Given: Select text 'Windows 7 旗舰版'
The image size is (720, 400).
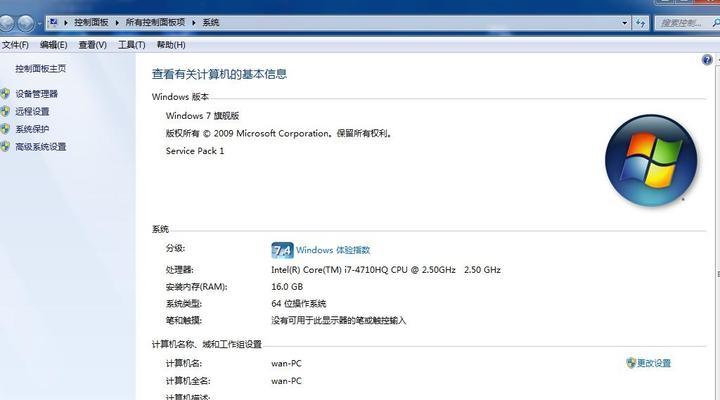Looking at the screenshot, I should tap(202, 116).
